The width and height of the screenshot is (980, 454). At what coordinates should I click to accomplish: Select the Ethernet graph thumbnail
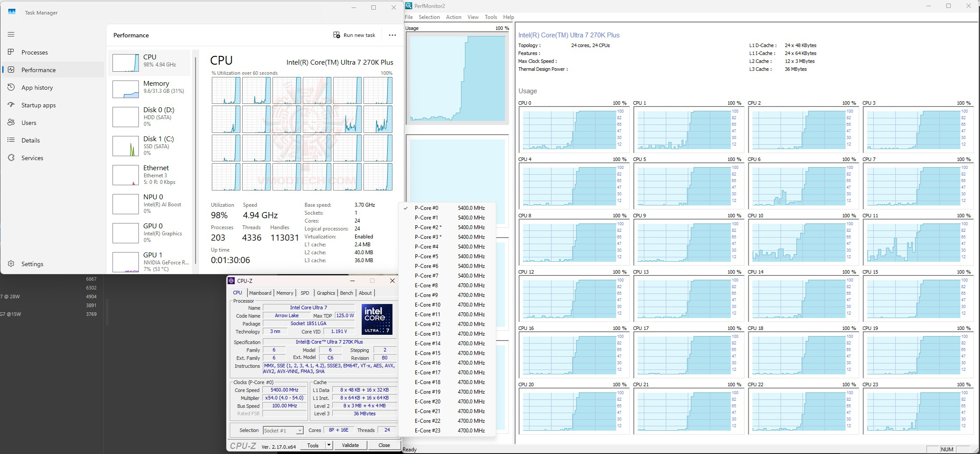pyautogui.click(x=126, y=175)
